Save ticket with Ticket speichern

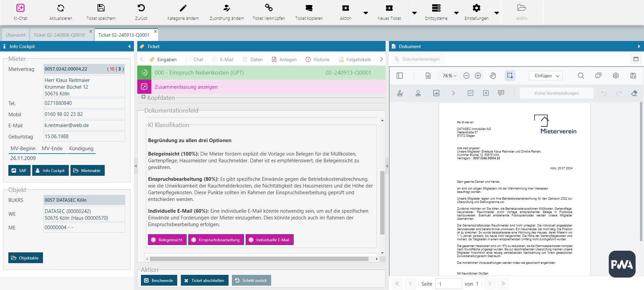pos(101,12)
